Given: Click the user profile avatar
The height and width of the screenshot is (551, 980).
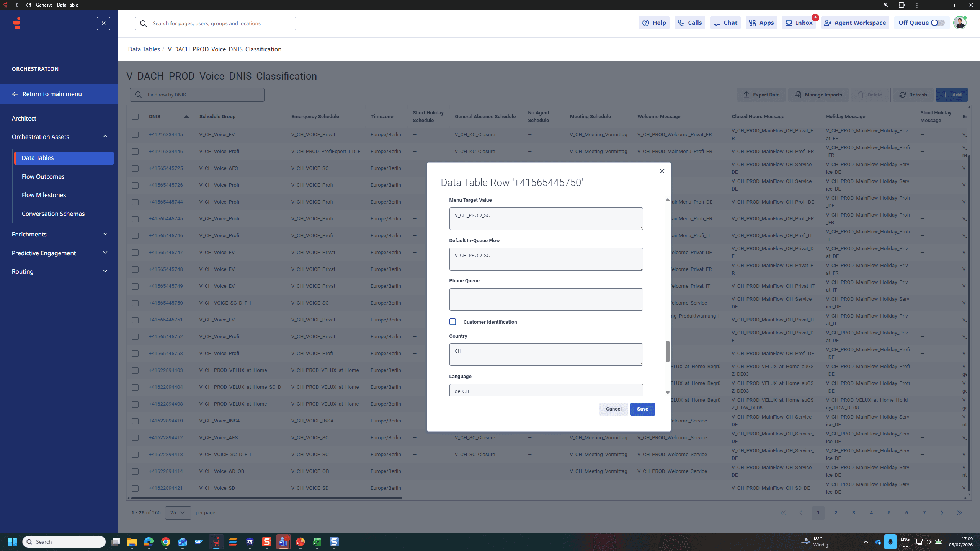Looking at the screenshot, I should tap(960, 23).
